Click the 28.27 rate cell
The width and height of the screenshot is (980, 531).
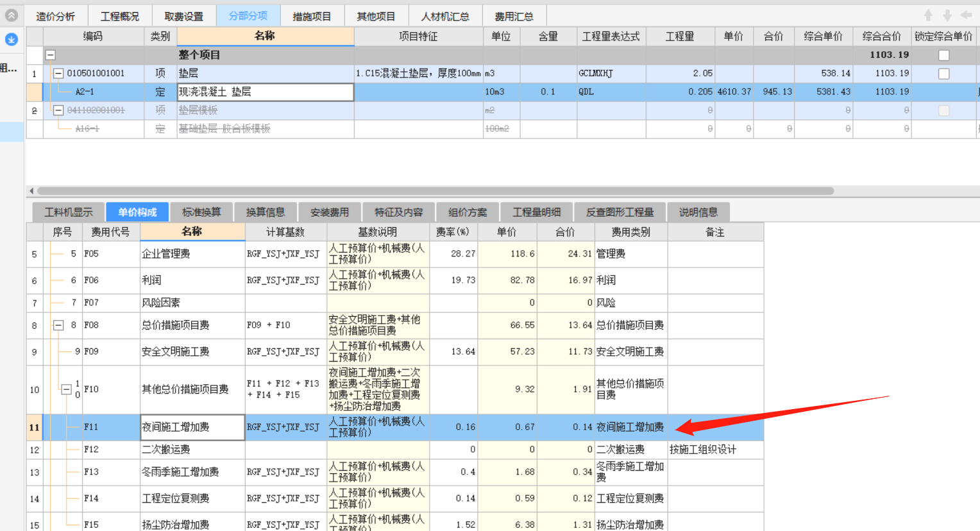(x=453, y=254)
